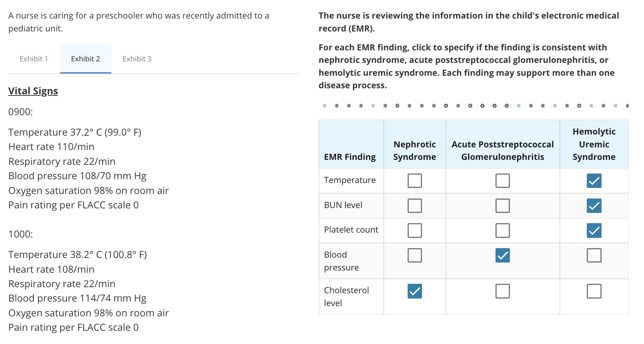This screenshot has width=644, height=344.
Task: Check Glomerulonephritis for Platelet count
Action: tap(502, 230)
